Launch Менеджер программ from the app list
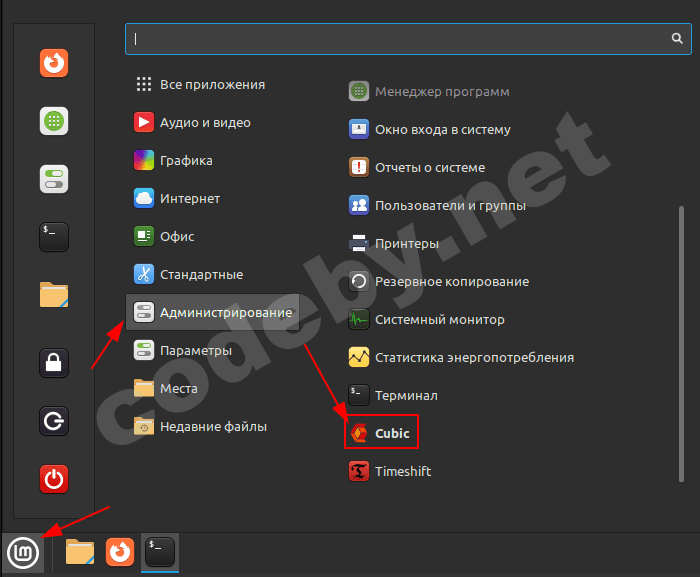 point(429,91)
